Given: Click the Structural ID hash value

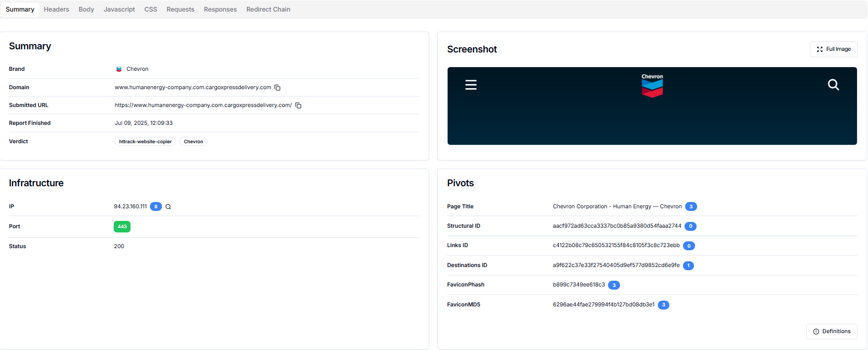Looking at the screenshot, I should pos(617,226).
